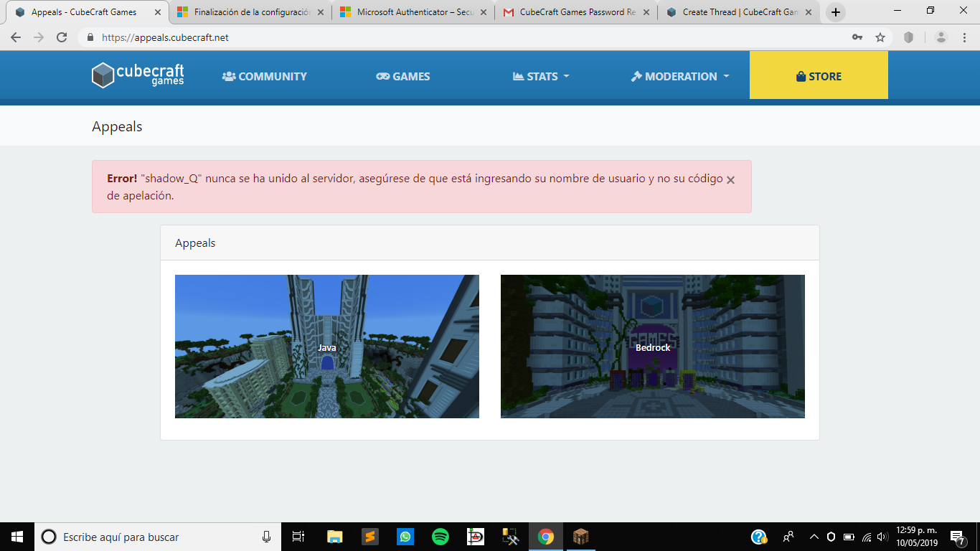Viewport: 980px width, 551px height.
Task: Close the Appeals - CubeCraft Games tab
Action: pyautogui.click(x=158, y=12)
